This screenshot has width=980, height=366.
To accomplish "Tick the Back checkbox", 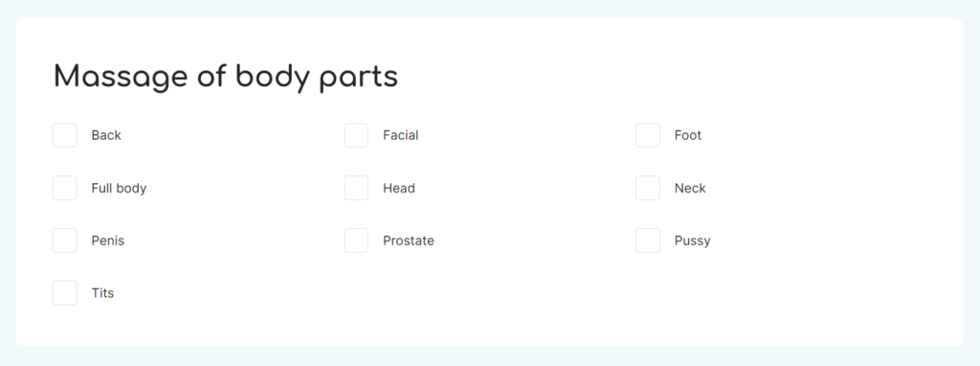I will coord(64,135).
